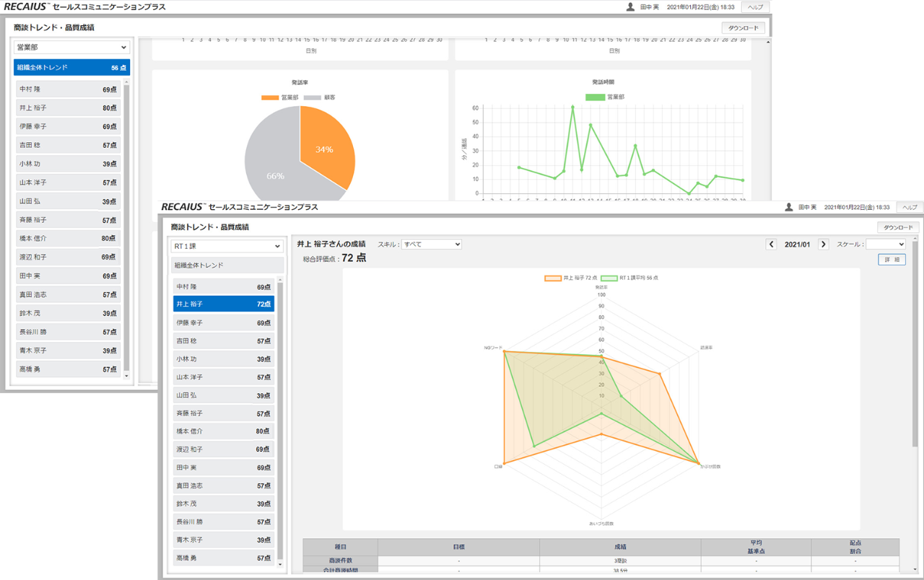The width and height of the screenshot is (924, 580).
Task: Click the 成績 table column header
Action: coord(620,547)
